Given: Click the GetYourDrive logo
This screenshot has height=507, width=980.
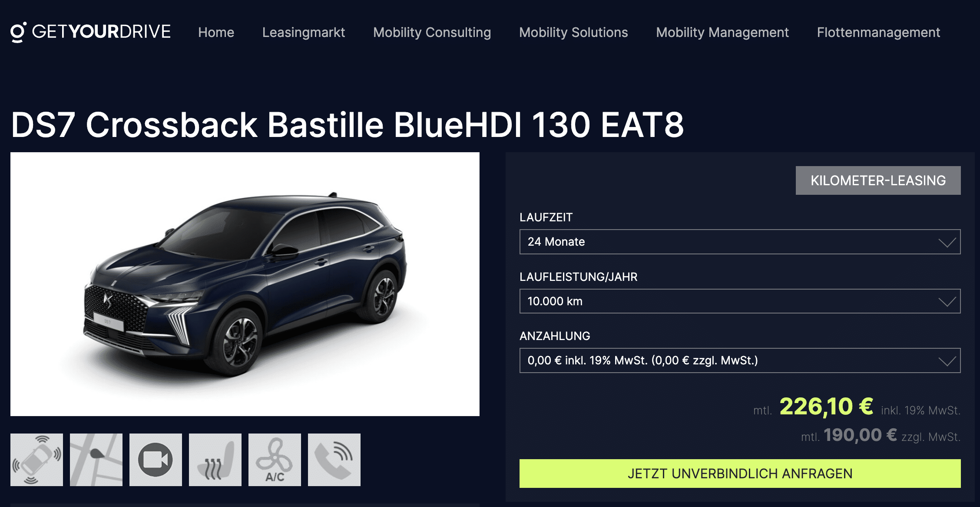Looking at the screenshot, I should [90, 32].
